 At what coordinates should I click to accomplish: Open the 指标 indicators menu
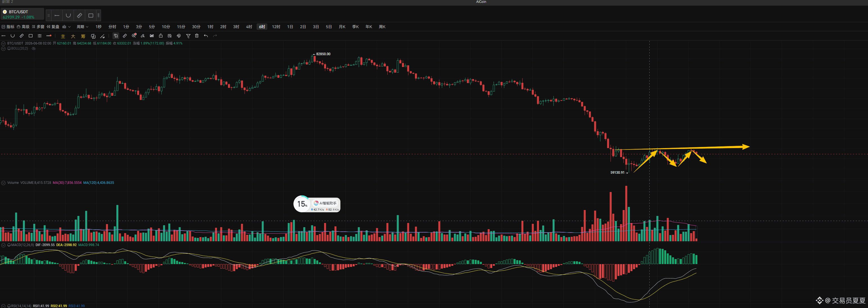point(8,27)
